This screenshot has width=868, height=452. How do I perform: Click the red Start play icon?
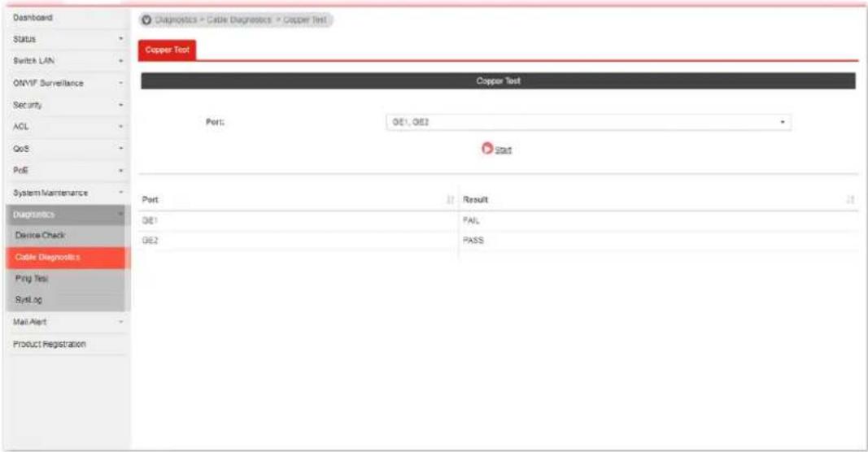pos(487,148)
